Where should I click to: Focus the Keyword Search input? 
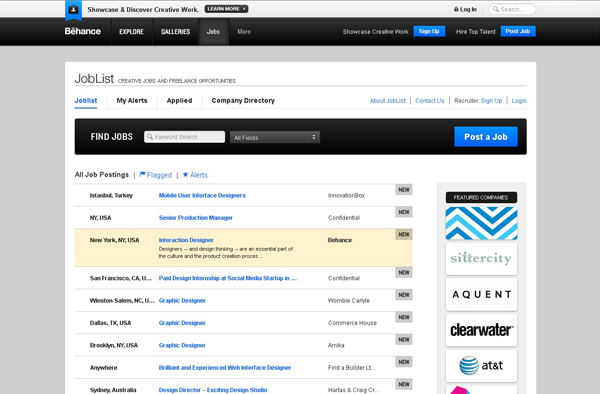184,137
